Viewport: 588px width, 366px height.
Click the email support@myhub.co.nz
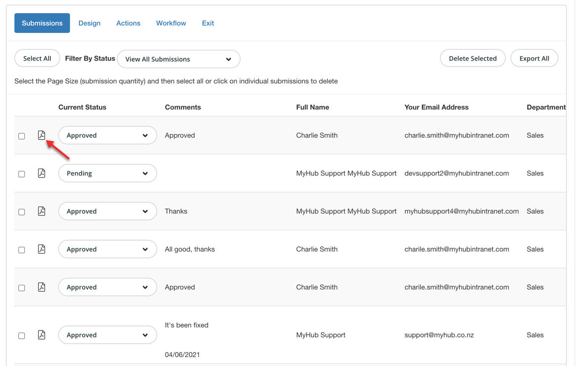pyautogui.click(x=439, y=335)
